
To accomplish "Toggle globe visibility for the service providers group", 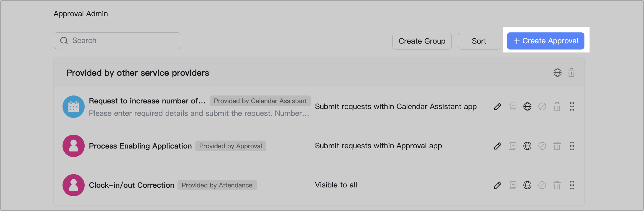I will pyautogui.click(x=558, y=72).
